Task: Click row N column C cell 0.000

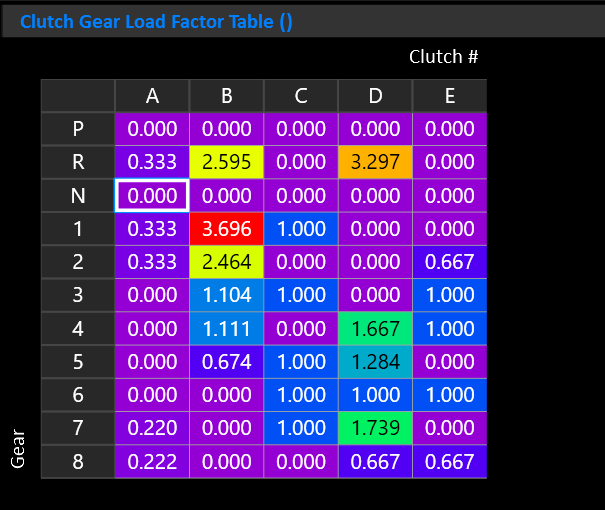Action: [301, 196]
